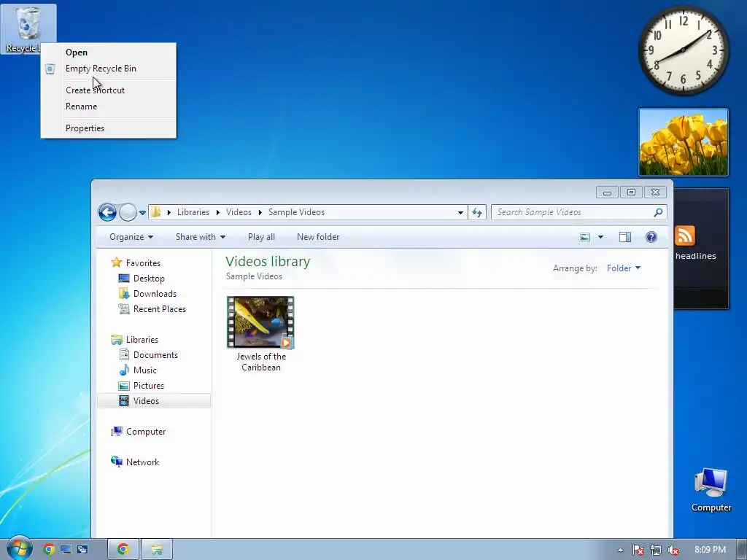Click the Videos library heading text
The width and height of the screenshot is (747, 560).
tap(268, 262)
